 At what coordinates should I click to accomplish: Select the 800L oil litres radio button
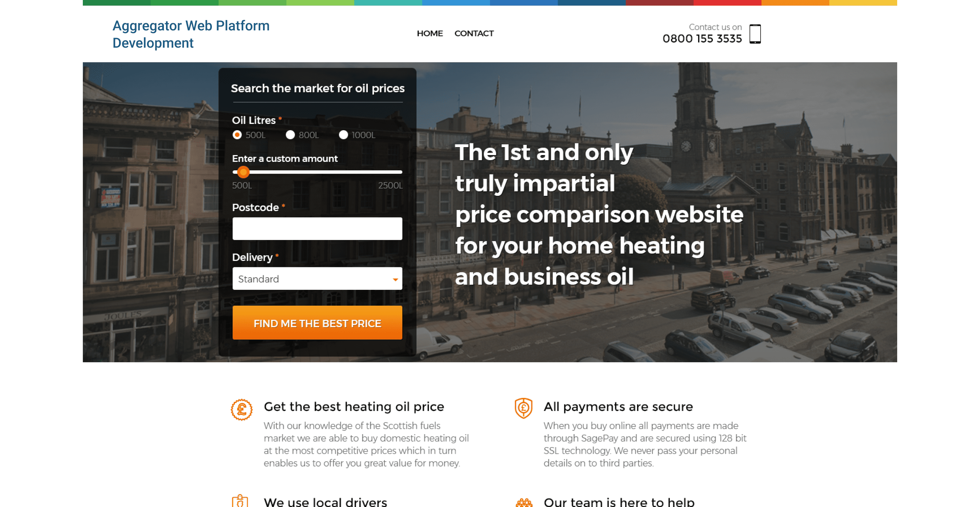pyautogui.click(x=291, y=134)
